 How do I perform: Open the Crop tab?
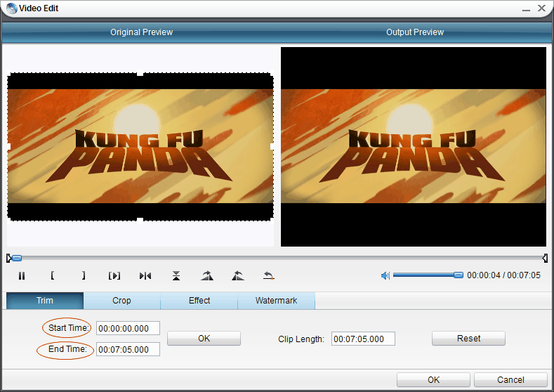tap(122, 301)
